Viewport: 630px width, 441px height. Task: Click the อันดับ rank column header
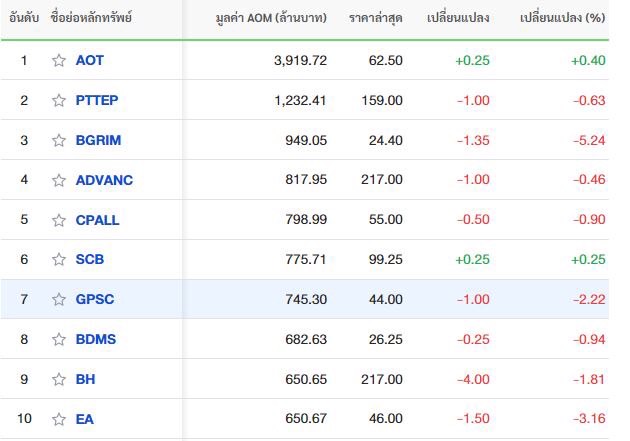coord(24,18)
